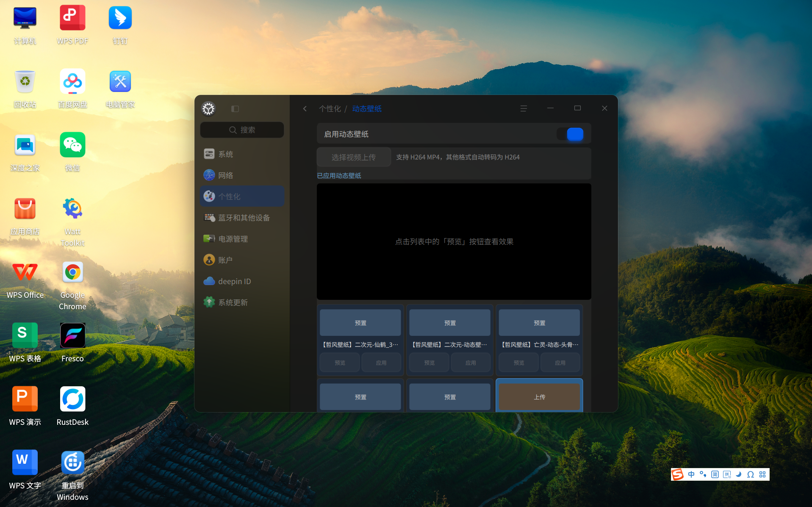
Task: Apply the 亡灵-动态-头骨 wallpaper
Action: tap(560, 363)
